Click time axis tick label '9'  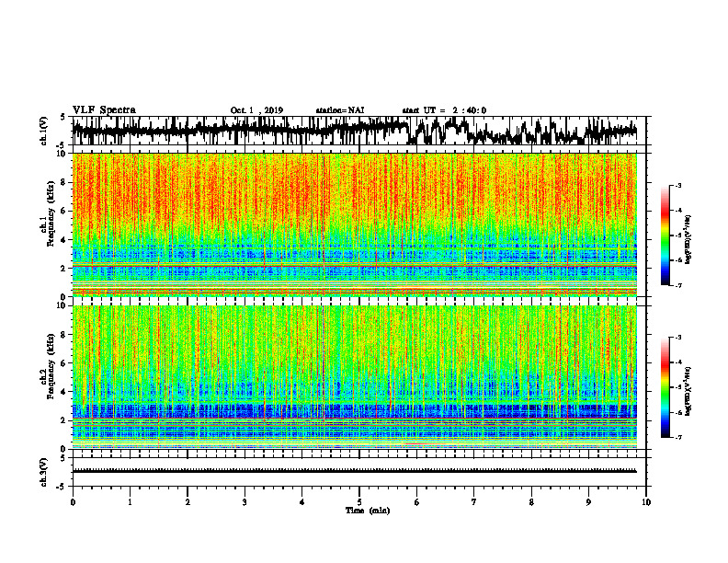click(588, 502)
